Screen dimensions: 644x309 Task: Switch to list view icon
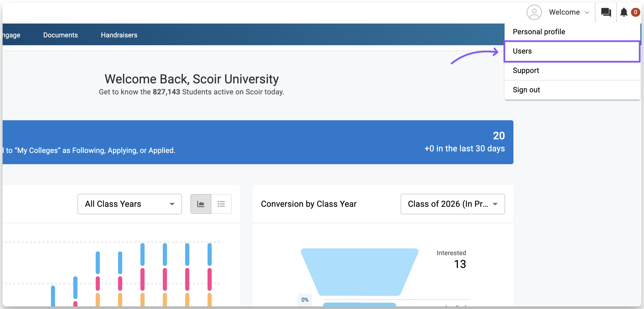point(221,204)
